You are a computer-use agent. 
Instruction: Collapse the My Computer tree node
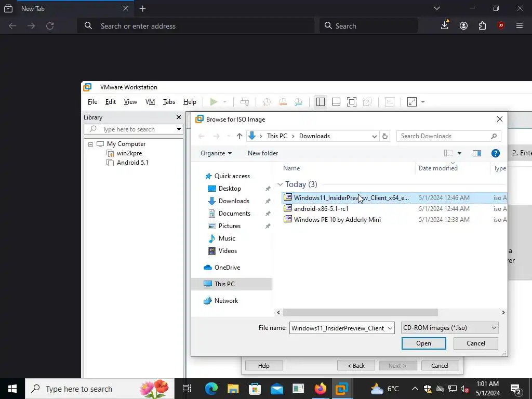(90, 144)
